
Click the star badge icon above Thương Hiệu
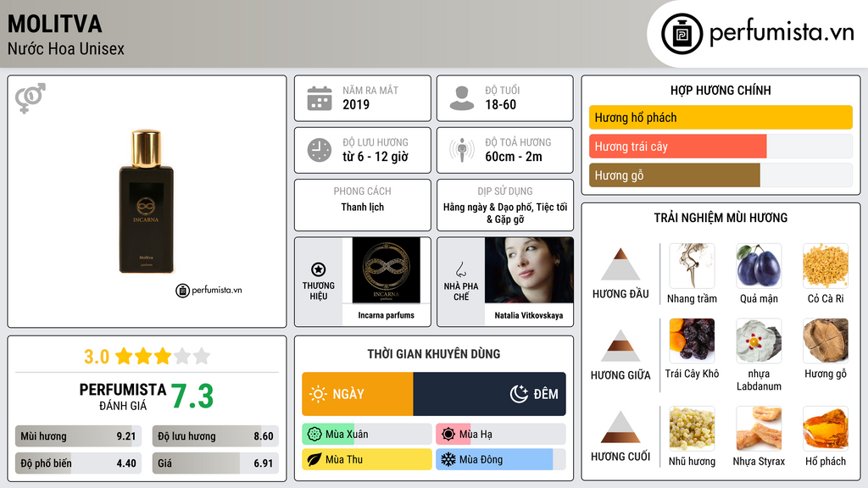coord(319,269)
